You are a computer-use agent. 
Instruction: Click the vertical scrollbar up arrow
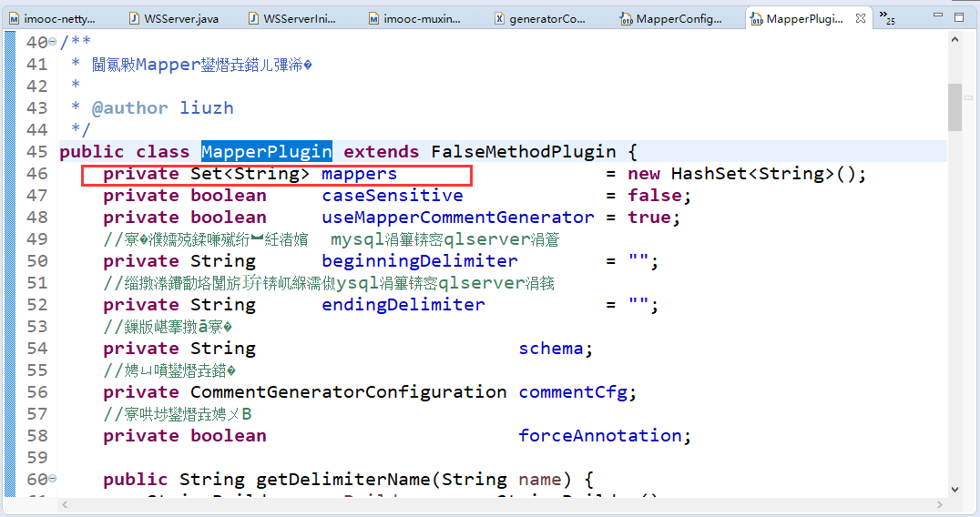click(954, 39)
